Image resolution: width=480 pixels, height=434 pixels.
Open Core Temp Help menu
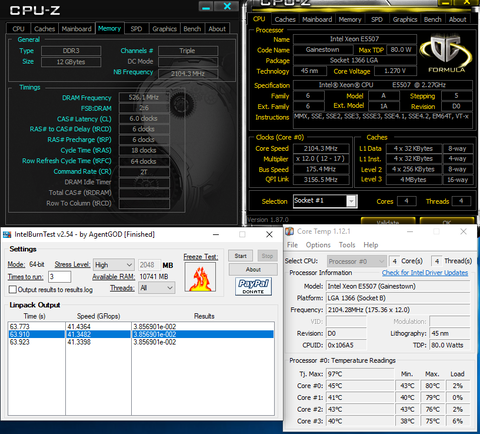[x=371, y=245]
